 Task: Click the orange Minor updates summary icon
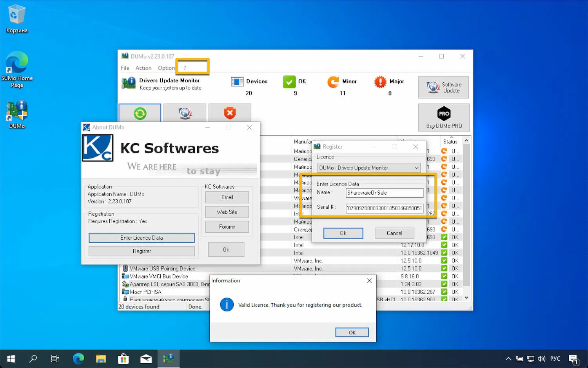click(x=333, y=82)
